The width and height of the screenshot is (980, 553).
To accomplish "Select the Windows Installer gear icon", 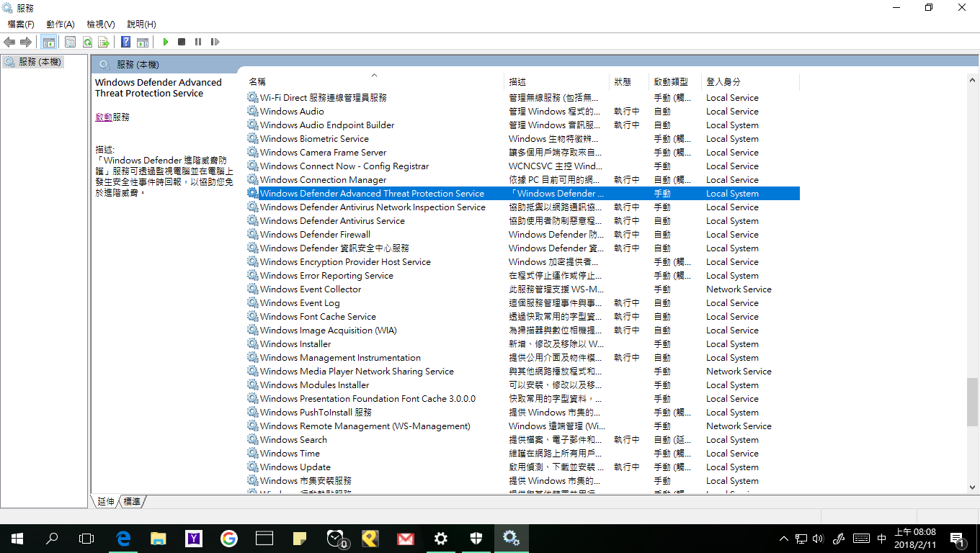I will click(x=252, y=343).
